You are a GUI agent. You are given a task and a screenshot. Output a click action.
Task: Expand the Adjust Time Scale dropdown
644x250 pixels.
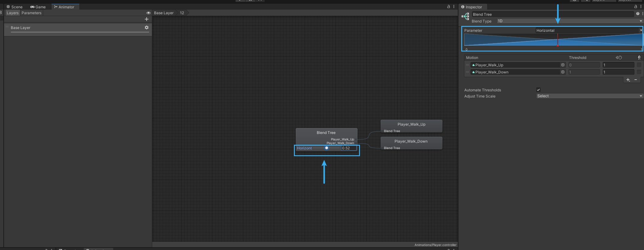590,96
